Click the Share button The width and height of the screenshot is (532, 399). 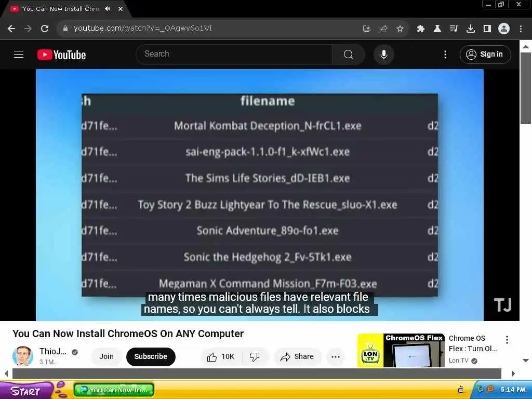point(297,356)
